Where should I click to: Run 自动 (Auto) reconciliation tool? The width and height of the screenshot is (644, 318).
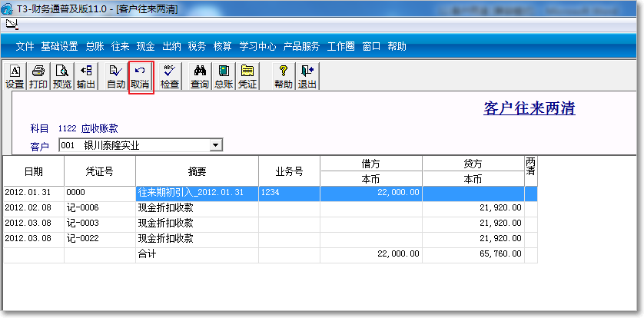coord(116,77)
